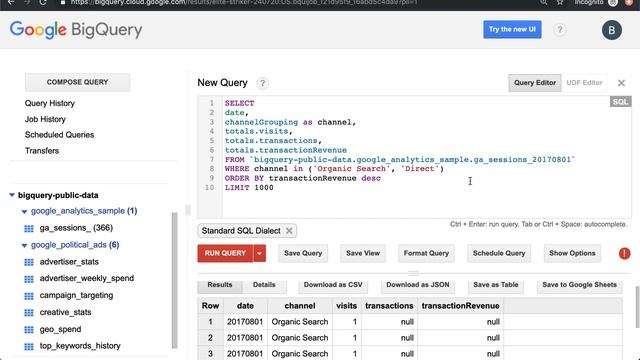Bookmark this page with the star icon

(560, 2)
